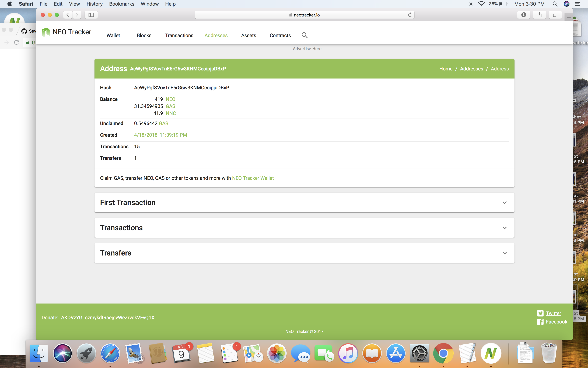The width and height of the screenshot is (588, 368).
Task: Open Photos icon in the Dock
Action: tap(277, 353)
